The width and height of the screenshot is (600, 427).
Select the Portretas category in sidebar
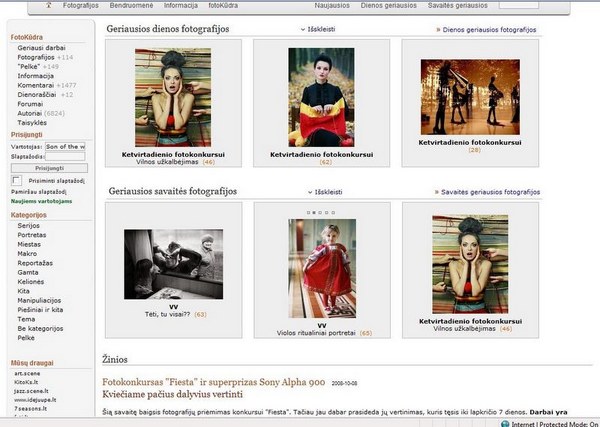tap(34, 235)
